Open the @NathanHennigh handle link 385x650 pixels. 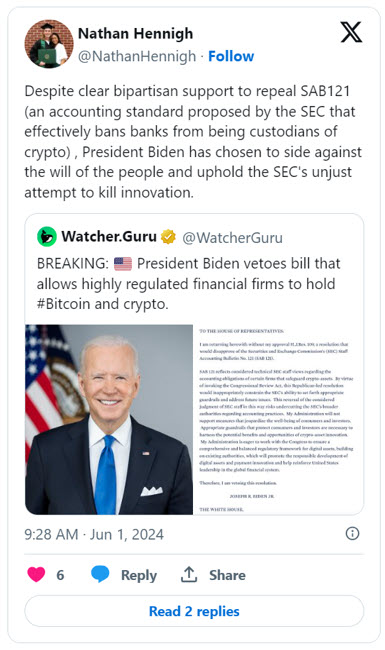point(137,56)
